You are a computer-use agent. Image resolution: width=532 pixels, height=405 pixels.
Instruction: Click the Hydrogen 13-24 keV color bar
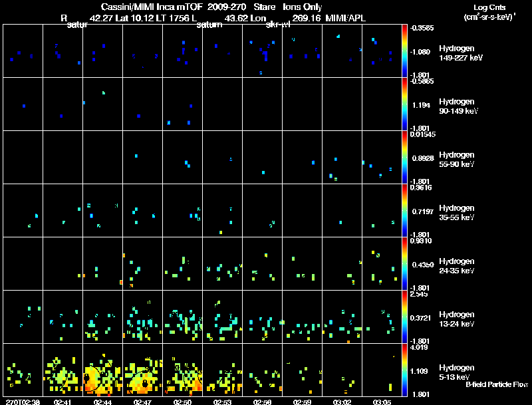tap(404, 317)
